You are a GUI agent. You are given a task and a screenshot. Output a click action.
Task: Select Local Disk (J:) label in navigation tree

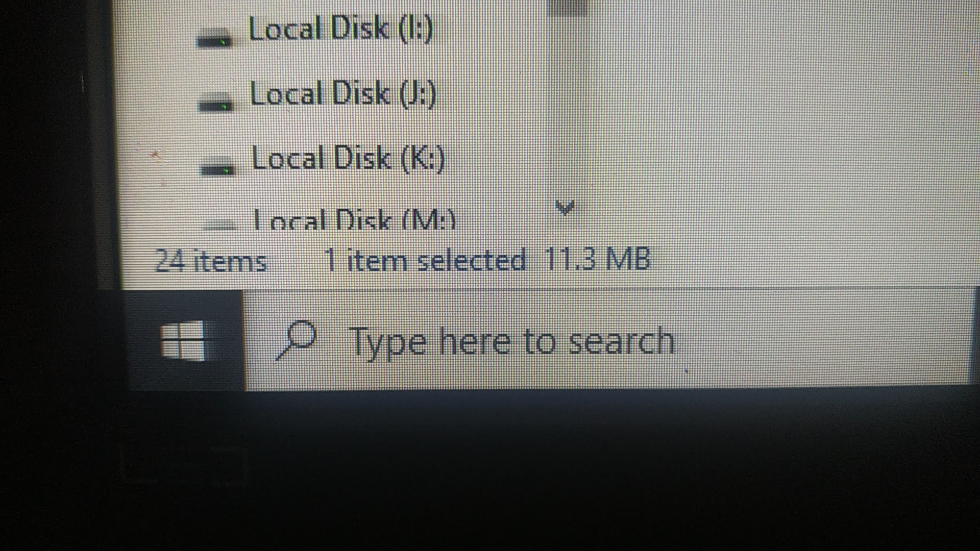point(343,94)
